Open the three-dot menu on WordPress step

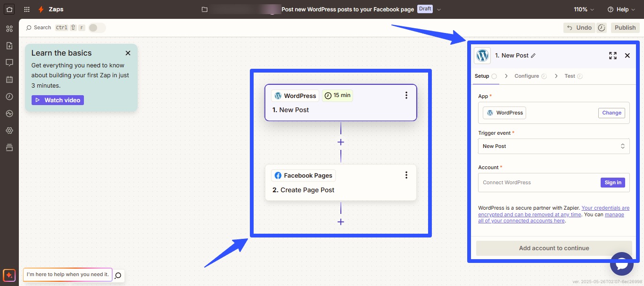point(406,96)
